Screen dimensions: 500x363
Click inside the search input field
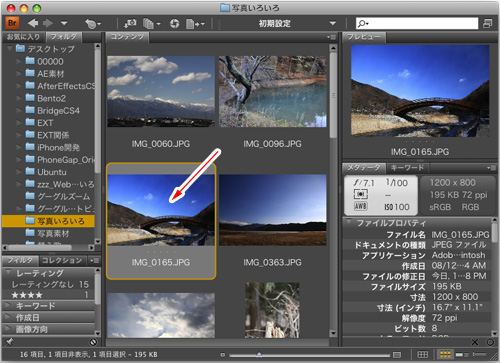tap(417, 23)
